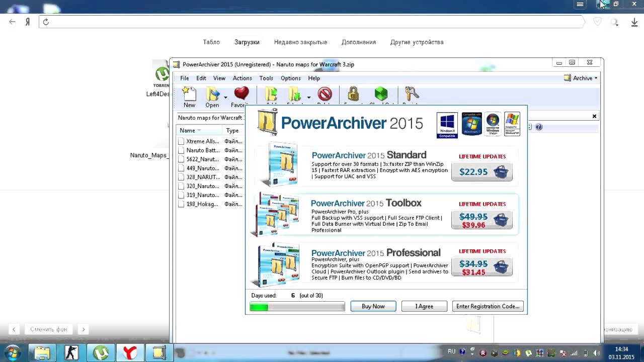This screenshot has width=644, height=362.
Task: Click the shopping basket for Standard $22.95
Action: coord(500,171)
